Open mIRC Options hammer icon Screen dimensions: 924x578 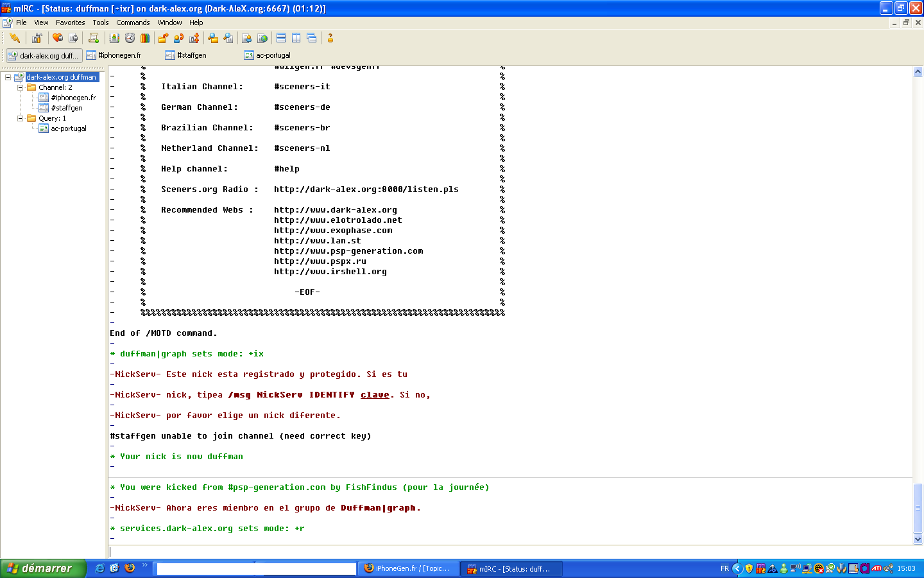tap(37, 38)
